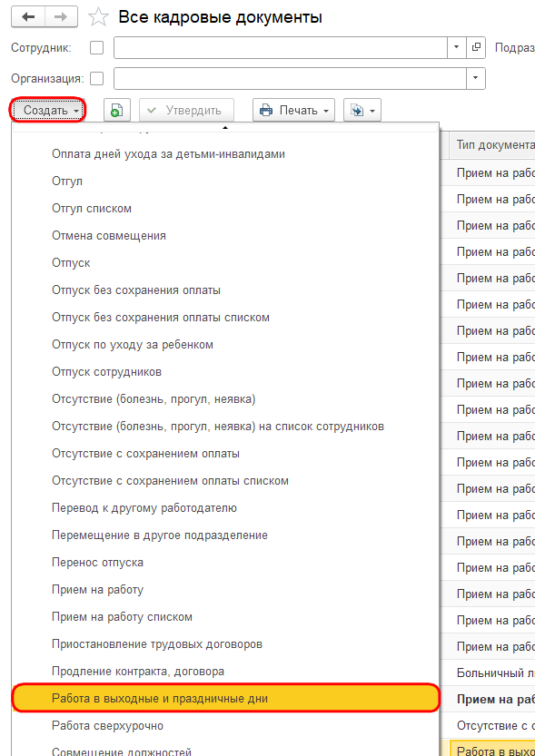Choose Отмена совмещения from menu
Image resolution: width=535 pixels, height=756 pixels.
click(225, 236)
